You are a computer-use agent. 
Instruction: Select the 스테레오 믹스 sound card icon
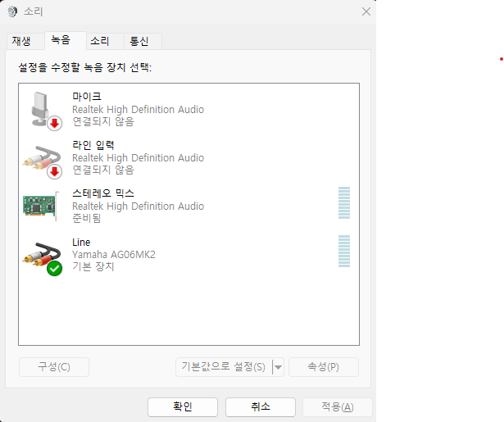click(x=41, y=206)
